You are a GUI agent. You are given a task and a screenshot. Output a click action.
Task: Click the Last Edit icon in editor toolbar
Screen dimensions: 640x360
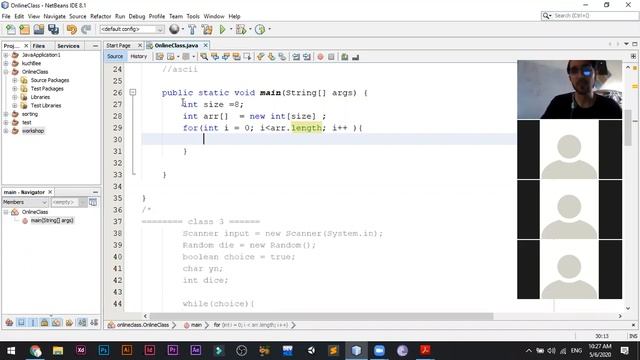[x=160, y=57]
